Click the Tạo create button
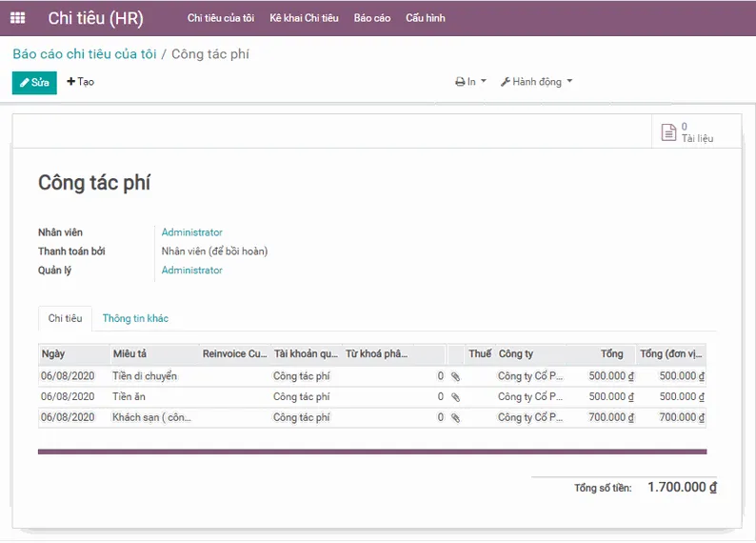The width and height of the screenshot is (756, 543). point(81,82)
